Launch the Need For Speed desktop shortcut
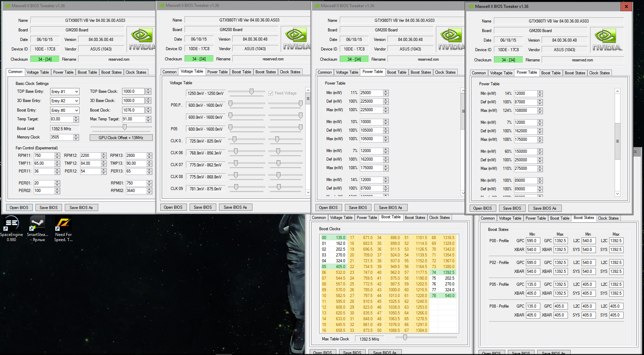Screen dimensions: 644x355 click(x=63, y=228)
